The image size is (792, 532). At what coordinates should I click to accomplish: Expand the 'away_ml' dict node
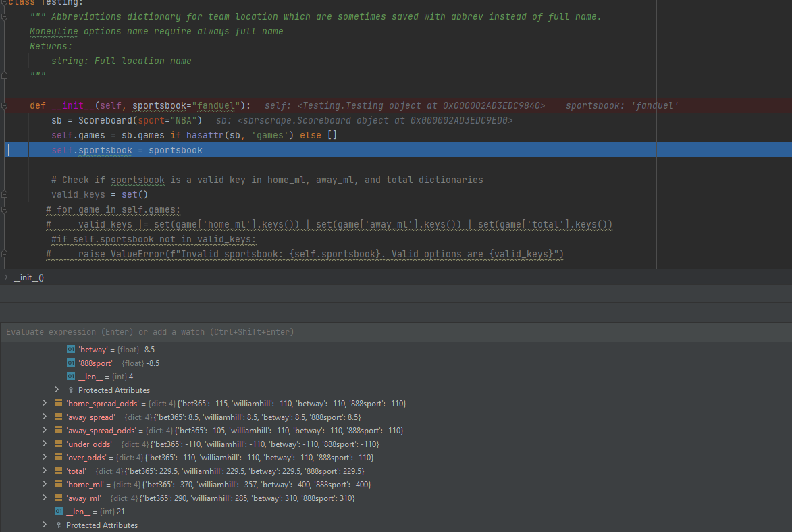click(45, 498)
